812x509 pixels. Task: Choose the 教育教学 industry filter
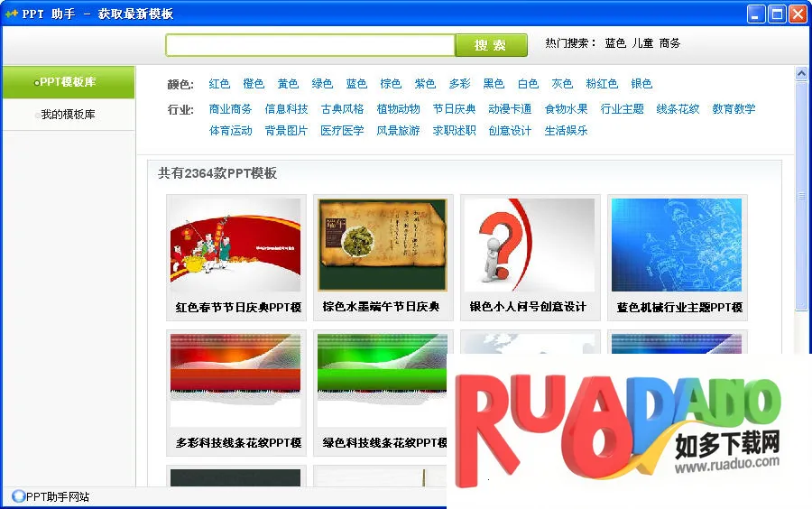(x=734, y=109)
